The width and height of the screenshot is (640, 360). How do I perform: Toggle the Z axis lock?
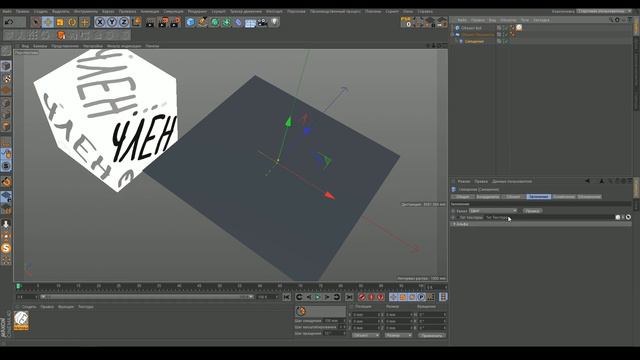click(124, 22)
